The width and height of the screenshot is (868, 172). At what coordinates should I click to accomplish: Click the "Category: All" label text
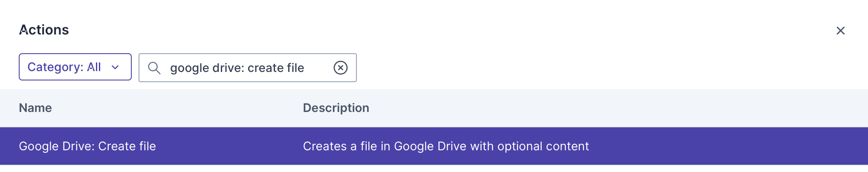[64, 67]
